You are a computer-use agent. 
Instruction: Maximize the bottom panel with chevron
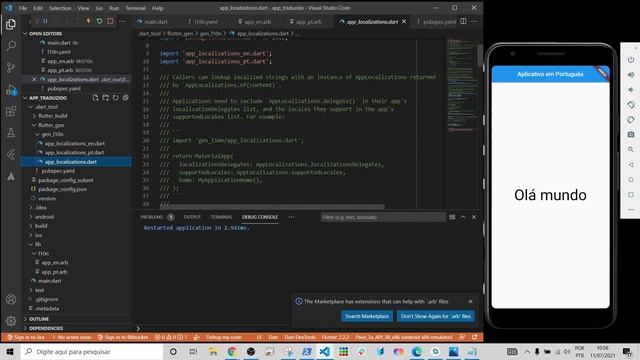(x=463, y=217)
